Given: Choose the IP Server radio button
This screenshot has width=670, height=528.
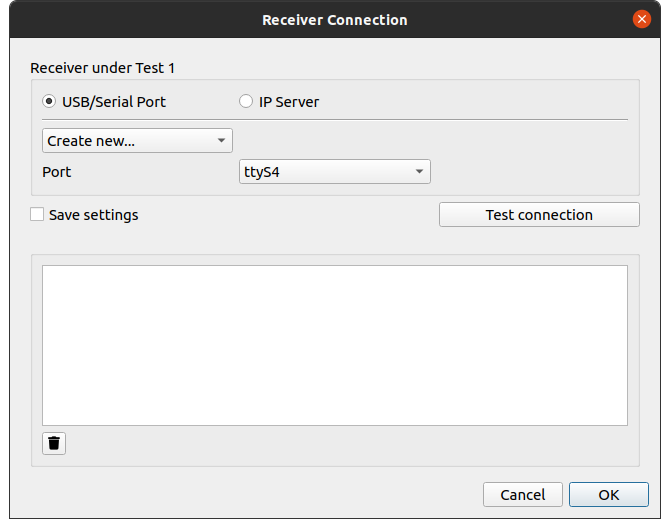Looking at the screenshot, I should pyautogui.click(x=246, y=102).
